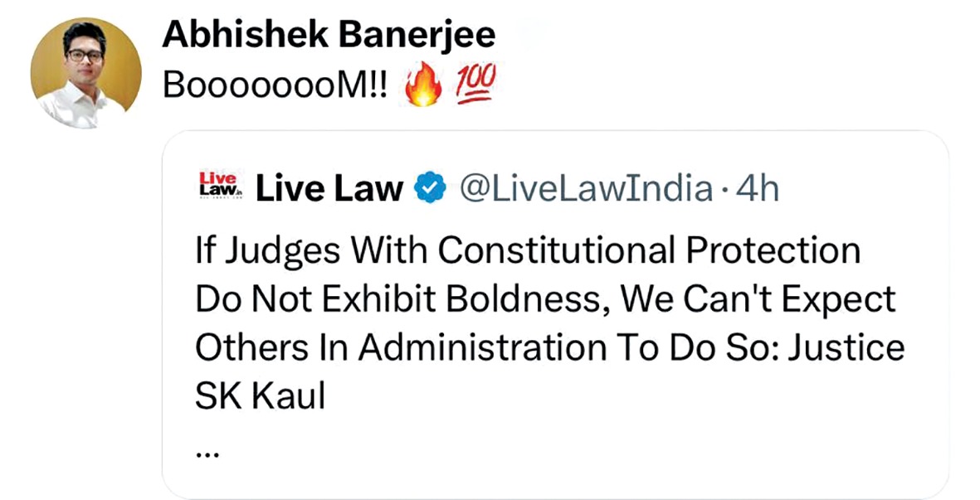Open the Live Law logo avatar

[218, 186]
